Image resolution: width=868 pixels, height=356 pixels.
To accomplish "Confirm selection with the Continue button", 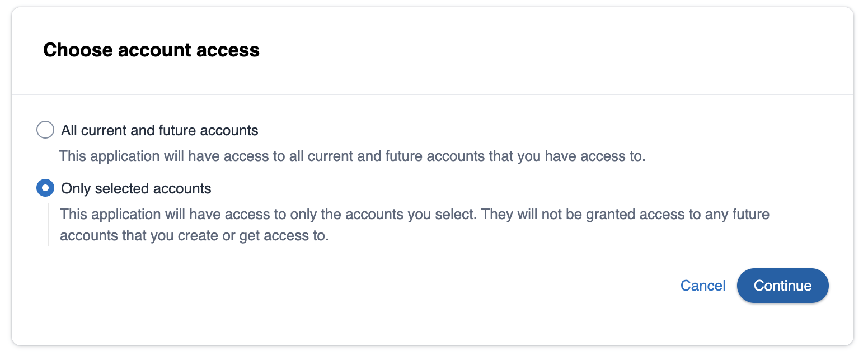I will coord(782,286).
